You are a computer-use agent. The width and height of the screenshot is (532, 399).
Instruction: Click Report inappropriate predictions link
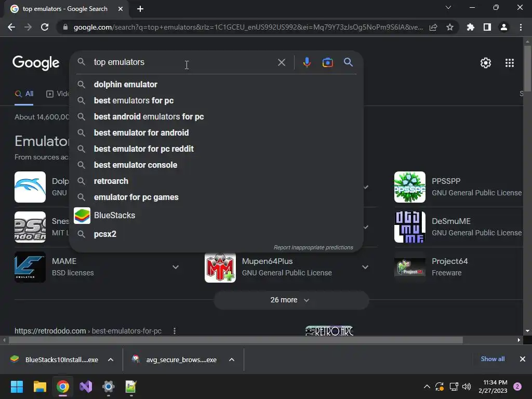(x=313, y=247)
